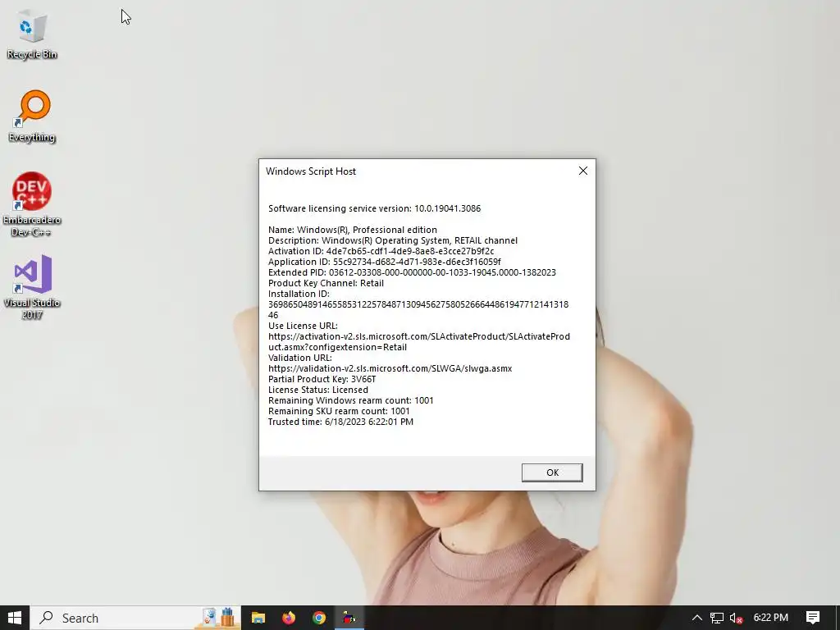The image size is (840, 630).
Task: Click the Name: Windows(R), Professional edition line
Action: 353,230
